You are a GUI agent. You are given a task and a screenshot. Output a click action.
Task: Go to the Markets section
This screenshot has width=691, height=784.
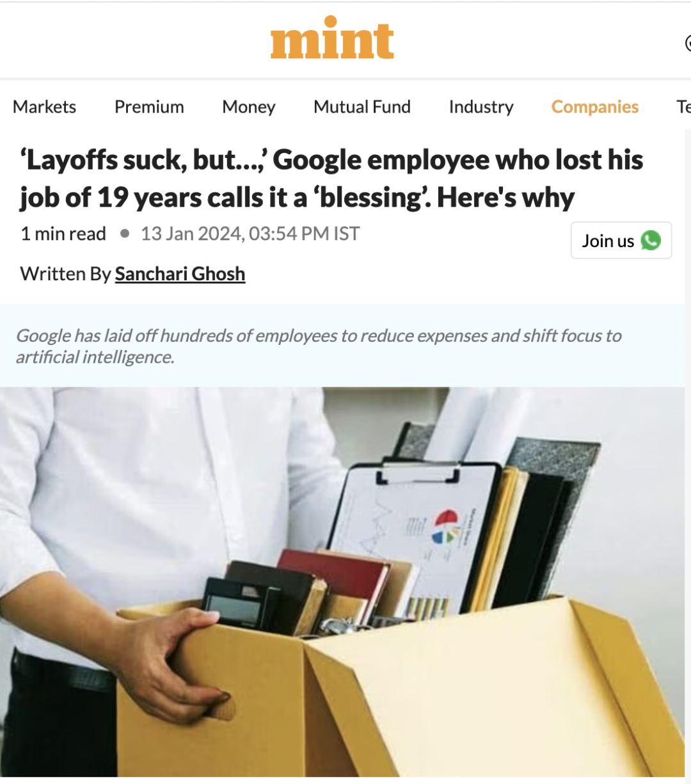(44, 107)
